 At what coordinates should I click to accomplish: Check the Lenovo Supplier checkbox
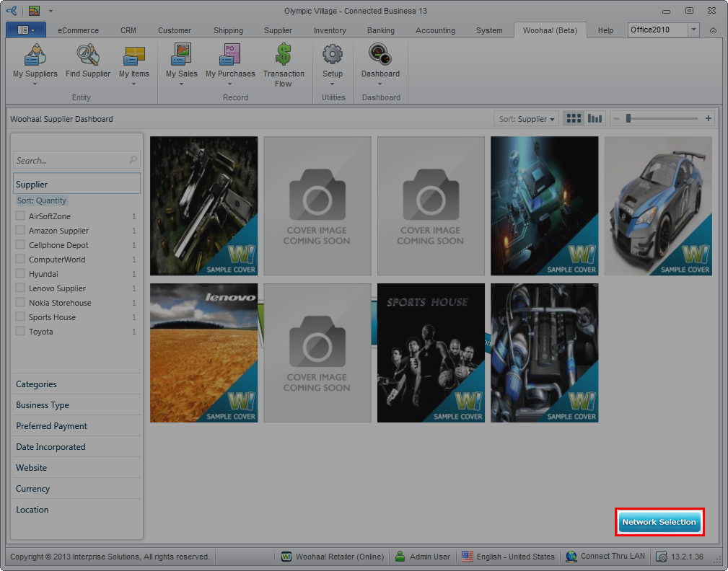tap(20, 288)
